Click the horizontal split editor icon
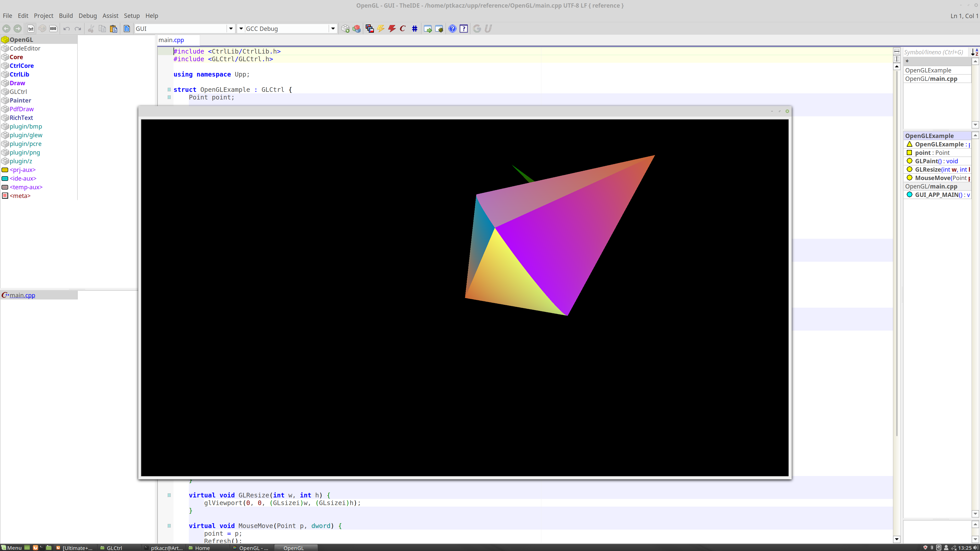 (x=897, y=51)
